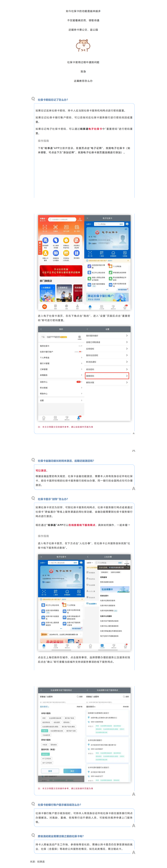Image resolution: width=167 pixels, height=868 pixels.
Task: Open 应用授权 row in 设置
Action: pos(107,349)
